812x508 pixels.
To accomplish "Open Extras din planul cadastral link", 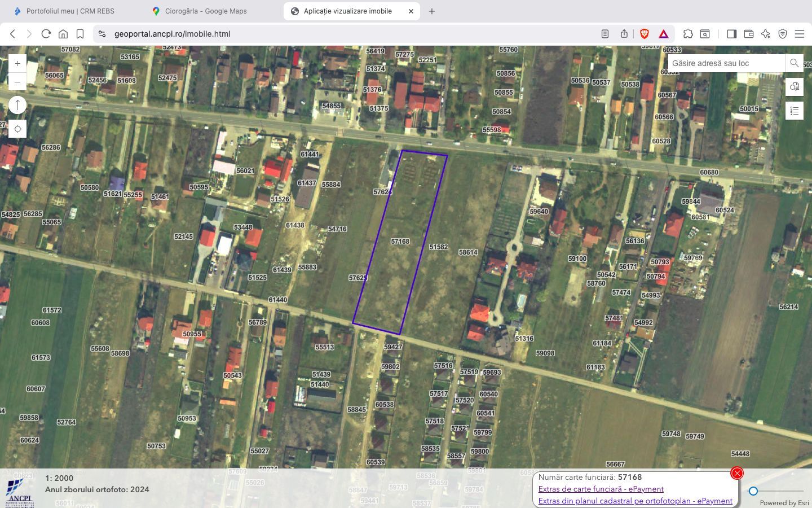I will (x=634, y=501).
